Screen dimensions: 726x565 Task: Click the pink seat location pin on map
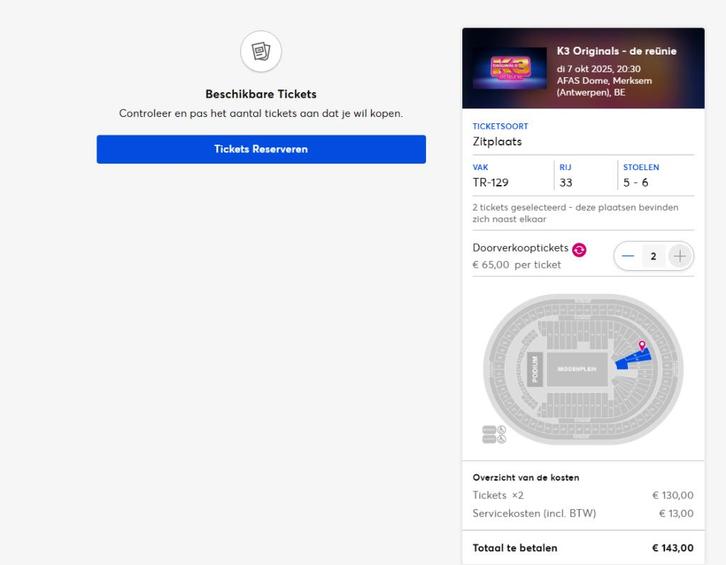(642, 346)
